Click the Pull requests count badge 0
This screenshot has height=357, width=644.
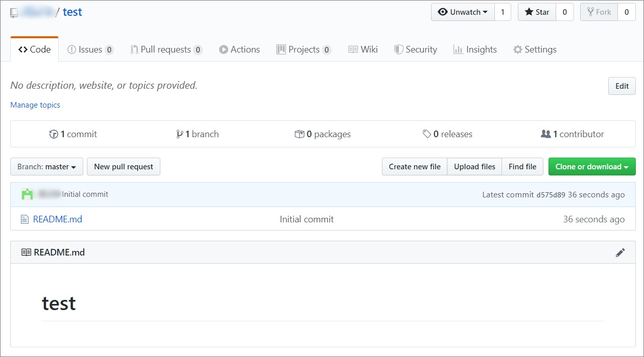198,50
